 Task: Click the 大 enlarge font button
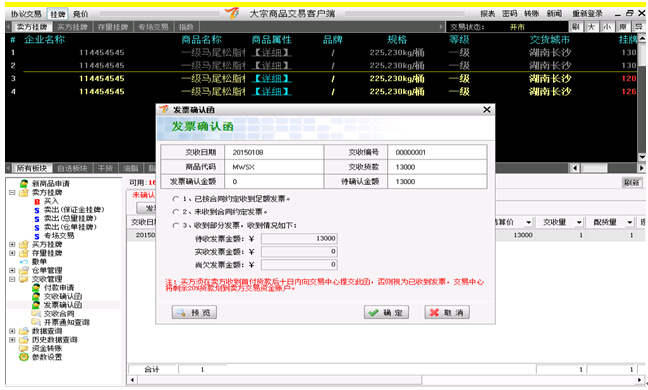pyautogui.click(x=591, y=27)
